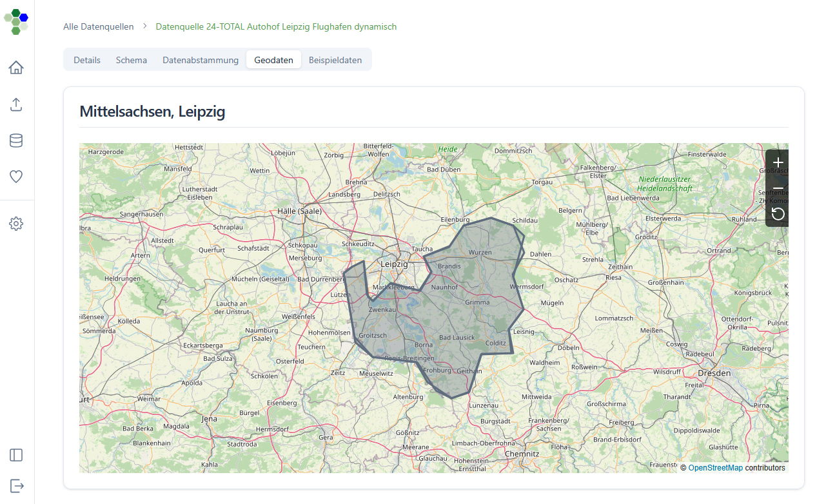This screenshot has height=504, width=826.
Task: Open the Datenabstammung tab
Action: (x=201, y=60)
